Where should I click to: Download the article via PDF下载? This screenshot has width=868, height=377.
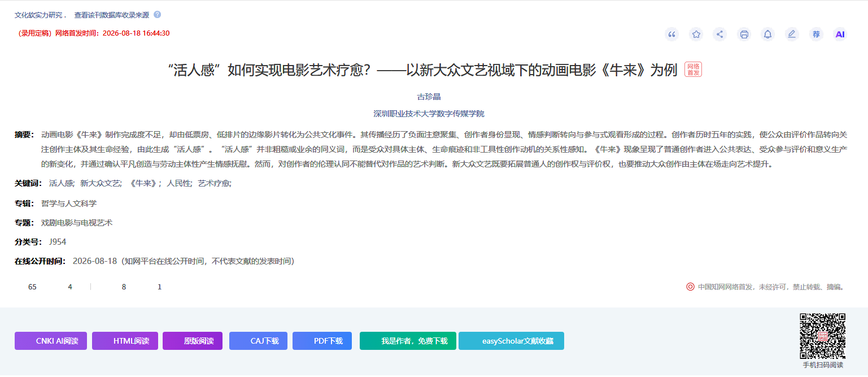pyautogui.click(x=322, y=341)
